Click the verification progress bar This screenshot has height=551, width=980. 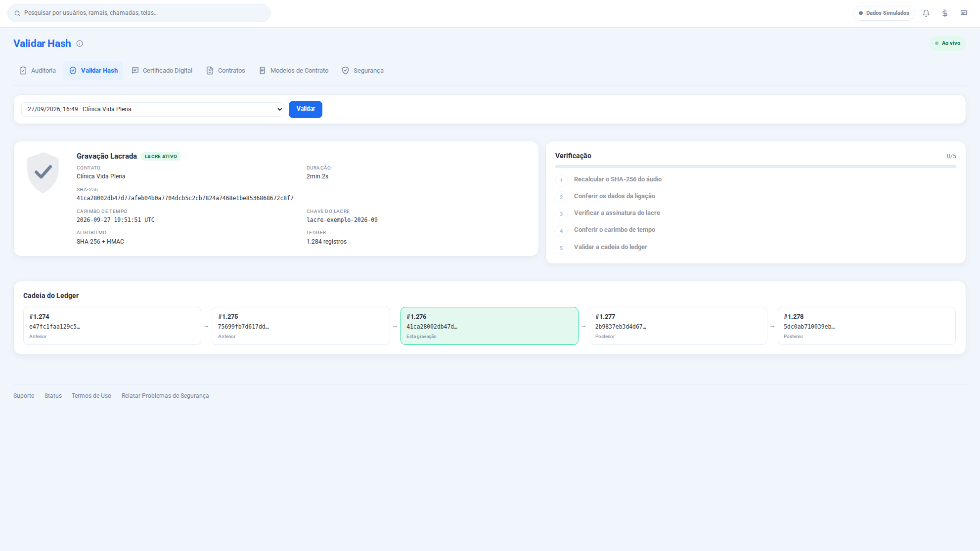click(x=756, y=167)
